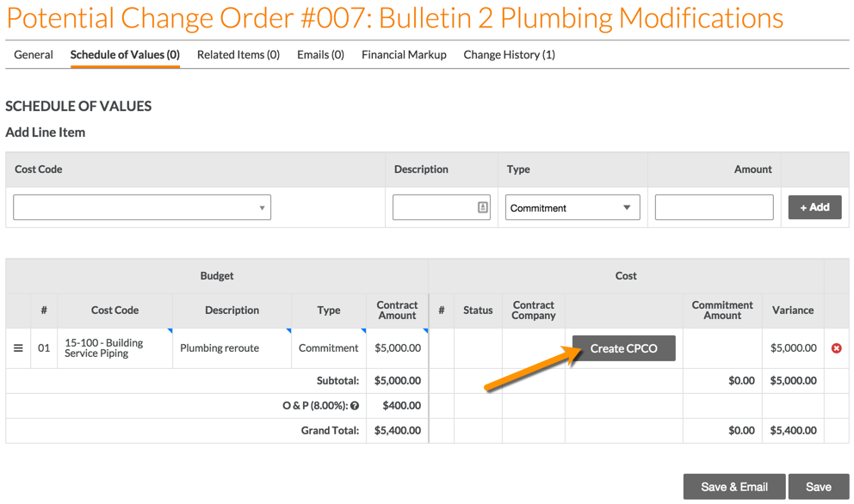Click the Save button
Image resolution: width=854 pixels, height=504 pixels.
(818, 486)
